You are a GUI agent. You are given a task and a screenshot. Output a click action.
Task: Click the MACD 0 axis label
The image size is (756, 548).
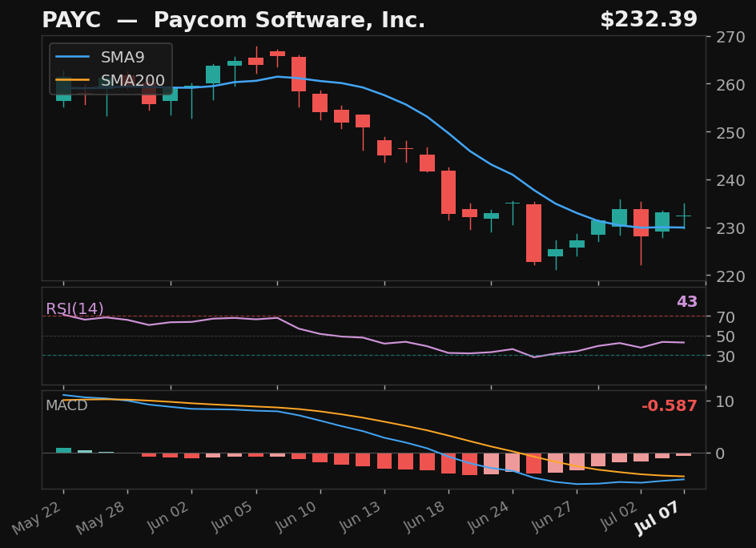tap(720, 453)
